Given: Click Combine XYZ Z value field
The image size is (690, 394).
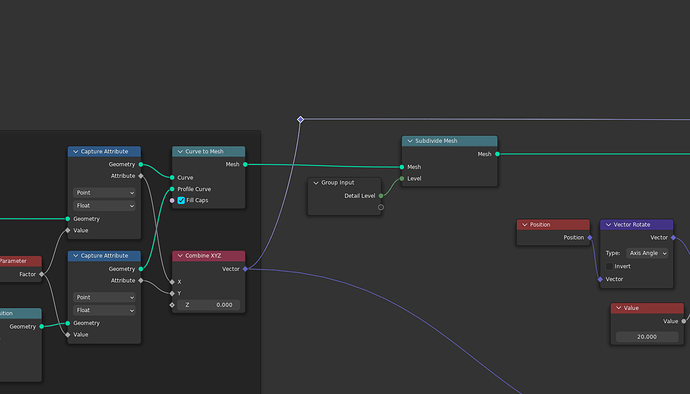Looking at the screenshot, I should point(209,305).
